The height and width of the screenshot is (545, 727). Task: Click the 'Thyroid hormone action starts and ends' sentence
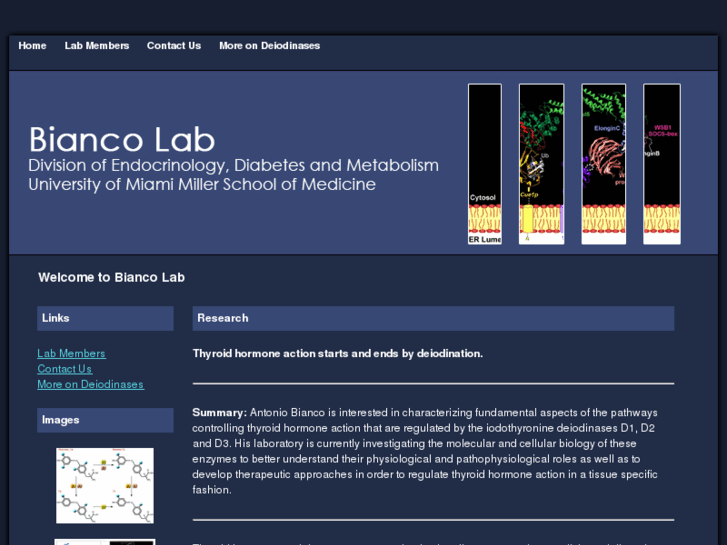click(338, 353)
